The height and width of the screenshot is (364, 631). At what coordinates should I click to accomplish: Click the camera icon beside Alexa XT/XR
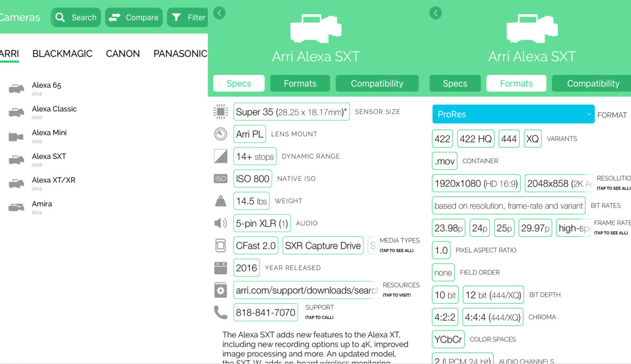click(x=16, y=183)
